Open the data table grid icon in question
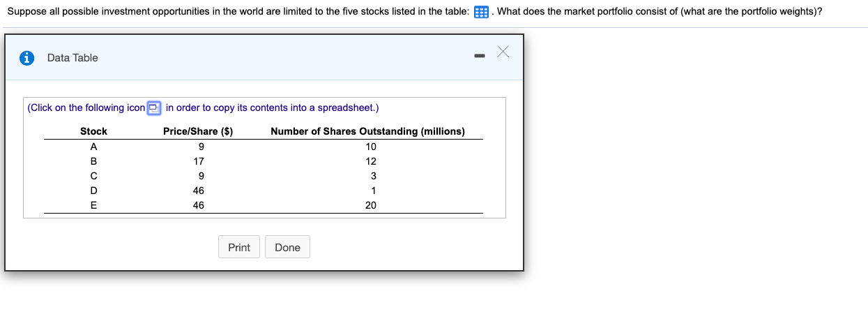 pos(481,13)
